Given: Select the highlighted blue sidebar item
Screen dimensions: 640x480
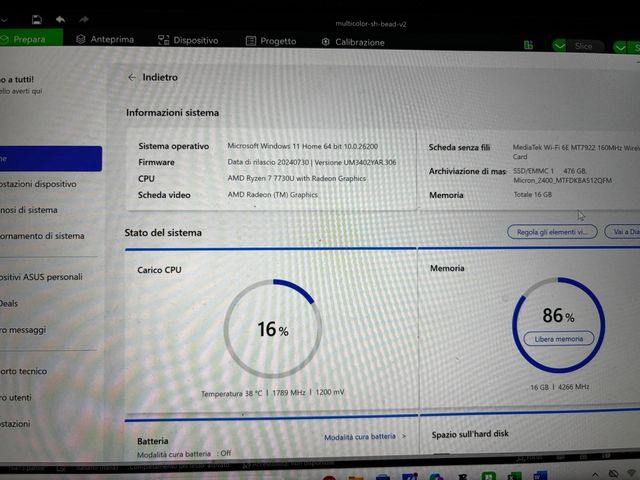Looking at the screenshot, I should (51, 158).
